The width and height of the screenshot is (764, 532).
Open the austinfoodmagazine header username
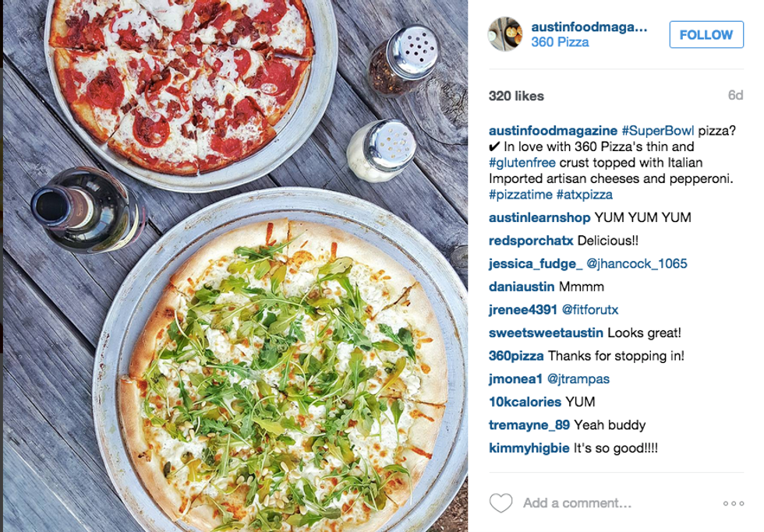[589, 27]
